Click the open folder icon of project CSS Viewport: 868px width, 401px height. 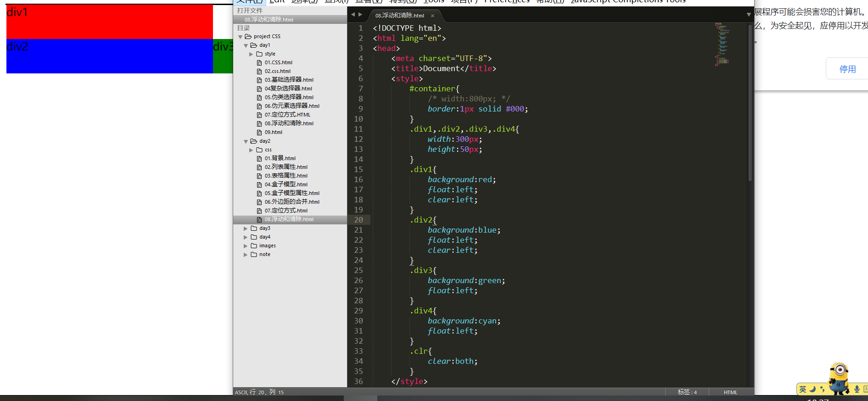pos(248,37)
